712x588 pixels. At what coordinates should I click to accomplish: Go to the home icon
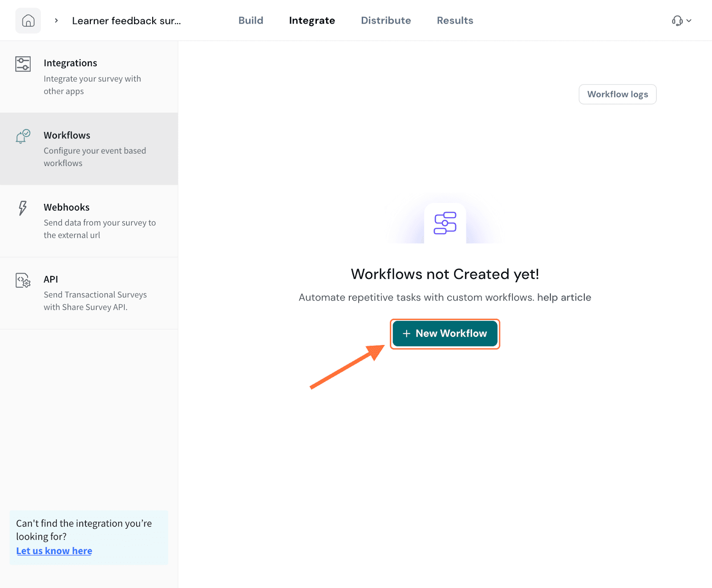(x=28, y=21)
